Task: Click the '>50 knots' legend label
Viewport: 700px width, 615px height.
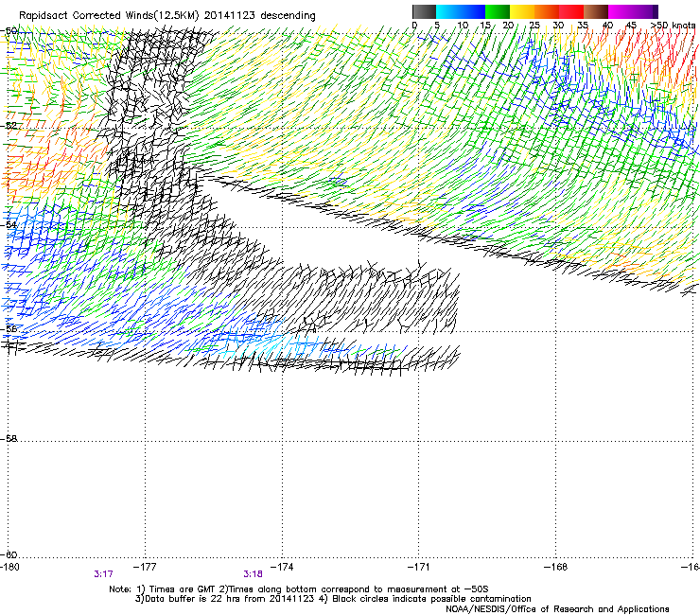Action: click(673, 25)
